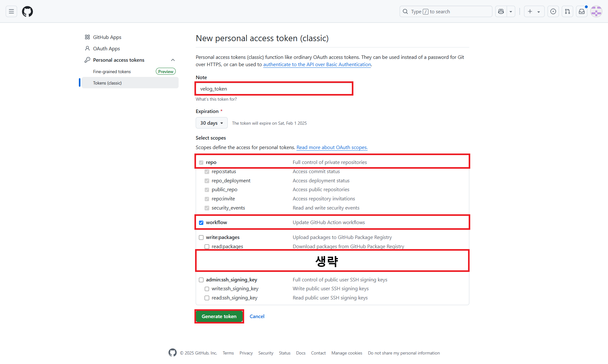Toggle the repo:status checkbox
This screenshot has height=364, width=608.
point(207,172)
